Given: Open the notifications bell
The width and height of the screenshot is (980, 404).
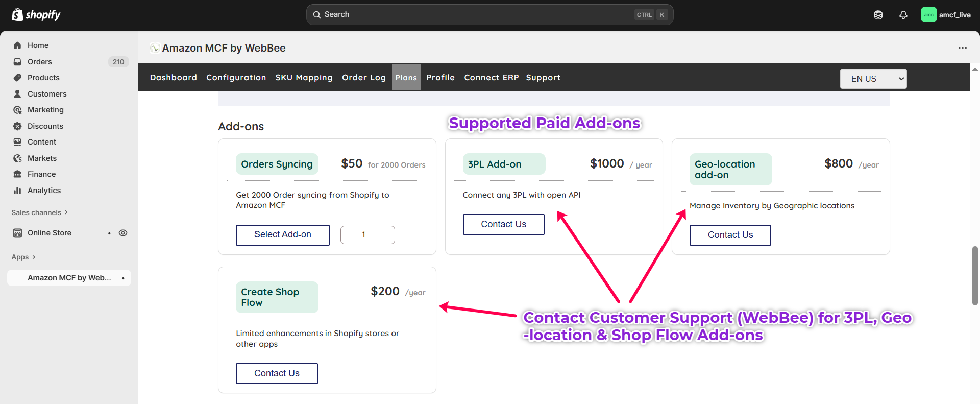Looking at the screenshot, I should tap(903, 15).
